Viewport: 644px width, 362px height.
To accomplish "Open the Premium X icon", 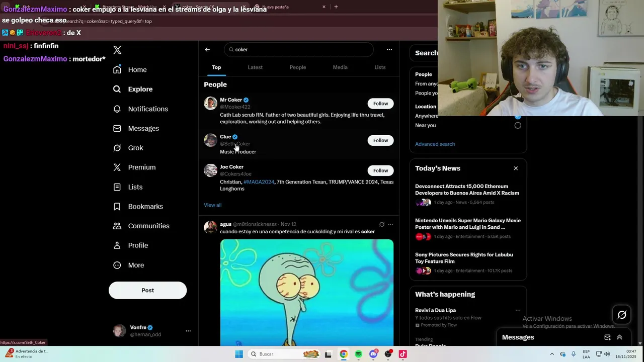I will tap(117, 167).
